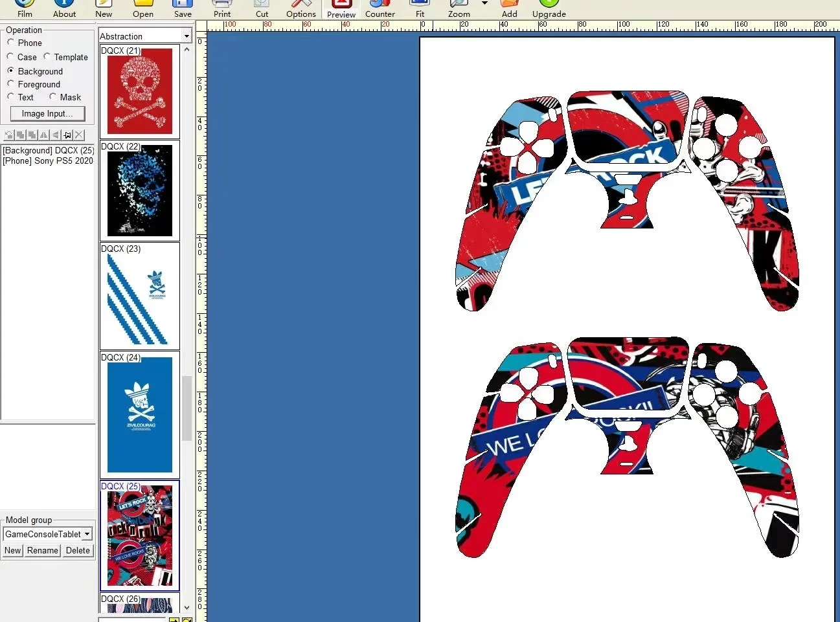Screen dimensions: 840x622
Task: Save the current design
Action: tap(183, 9)
